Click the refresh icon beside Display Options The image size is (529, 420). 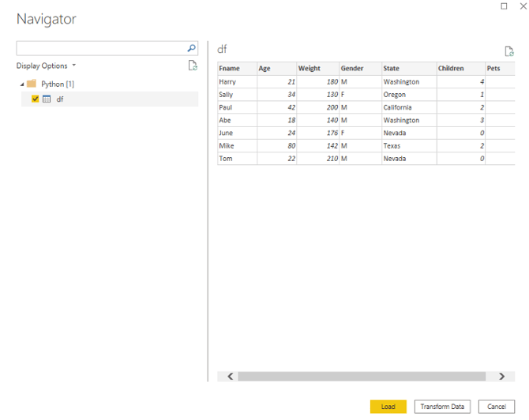coord(193,66)
